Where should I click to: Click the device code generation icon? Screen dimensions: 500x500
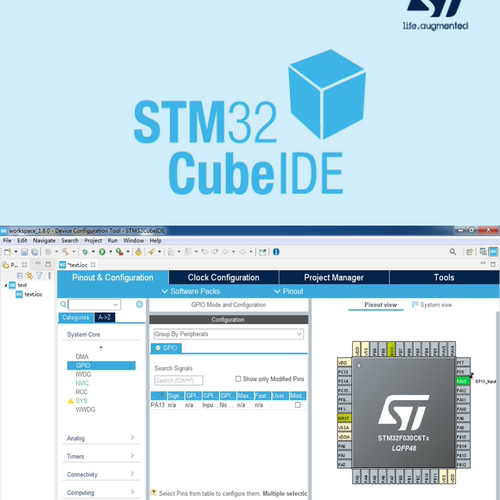click(138, 252)
